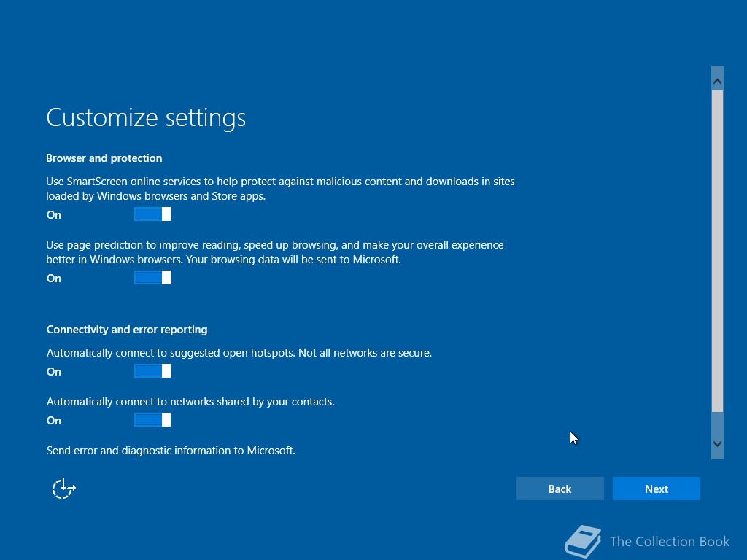The image size is (747, 560).
Task: Click the 'Customize settings' heading
Action: coord(146,117)
